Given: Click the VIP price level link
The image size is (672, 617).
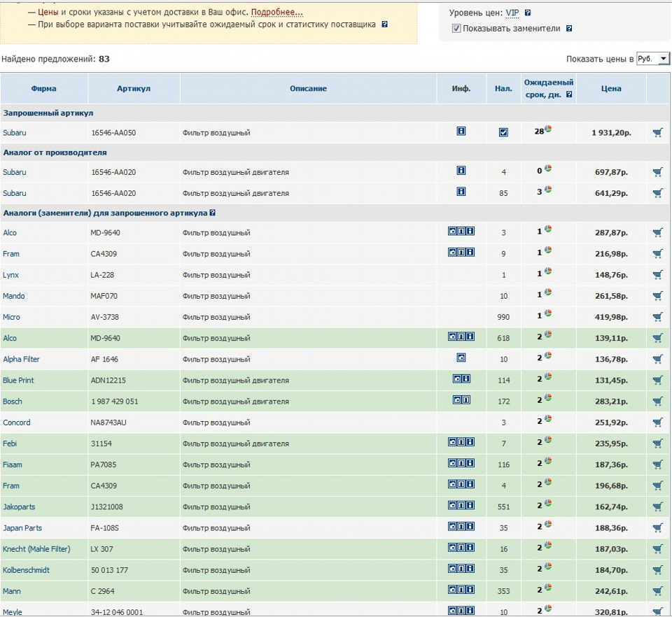Looking at the screenshot, I should pyautogui.click(x=512, y=13).
